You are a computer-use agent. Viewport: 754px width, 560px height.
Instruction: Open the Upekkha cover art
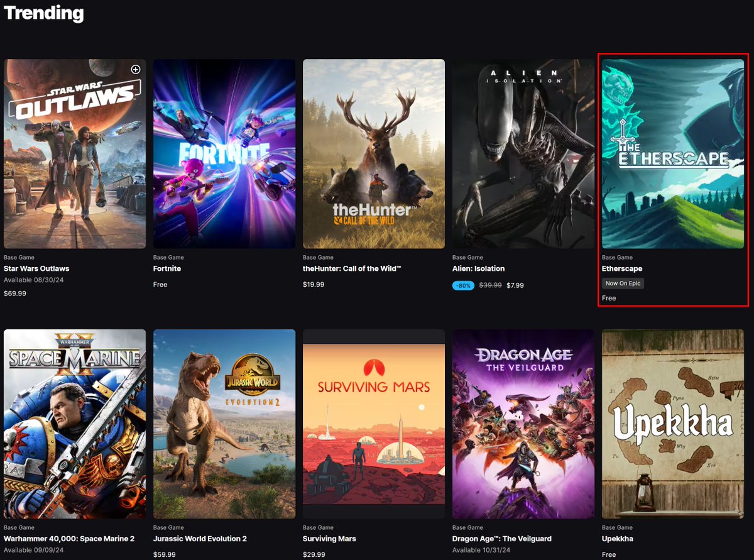[x=673, y=424]
